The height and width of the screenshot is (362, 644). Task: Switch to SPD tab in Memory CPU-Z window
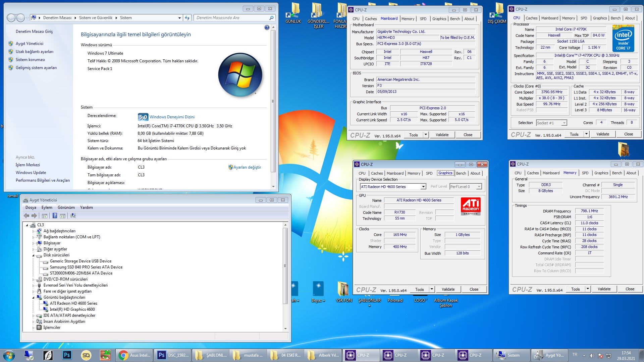click(585, 173)
